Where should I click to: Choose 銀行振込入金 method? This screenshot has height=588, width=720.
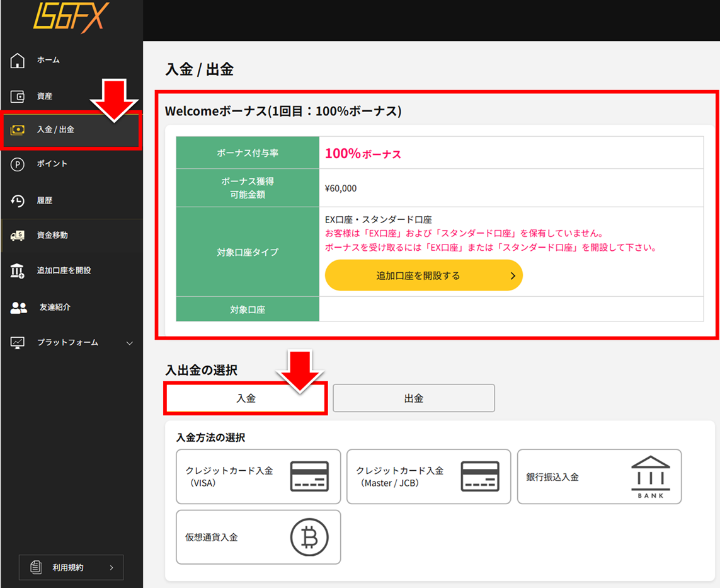(599, 476)
